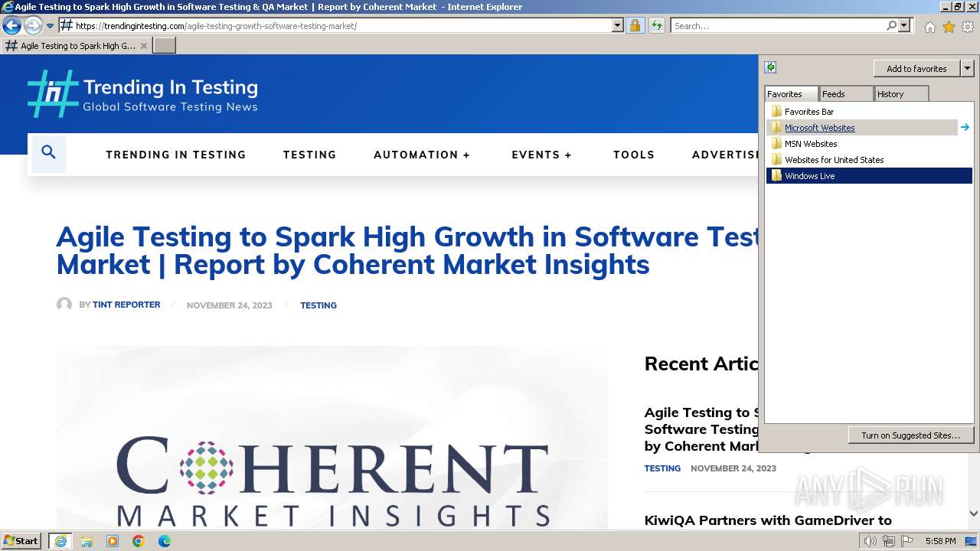The width and height of the screenshot is (980, 551).
Task: Click Turn on Suggested Sites button
Action: (x=910, y=435)
